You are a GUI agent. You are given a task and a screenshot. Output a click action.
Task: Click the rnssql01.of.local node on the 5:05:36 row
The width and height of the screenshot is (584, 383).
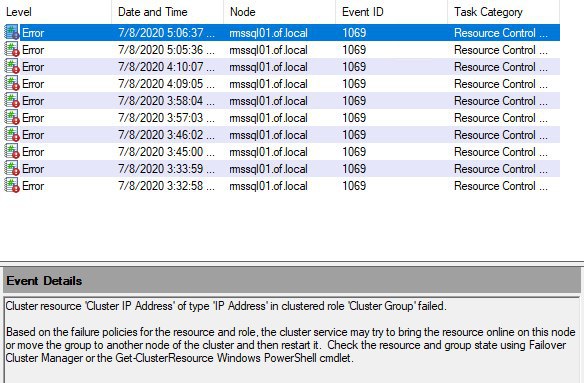269,50
